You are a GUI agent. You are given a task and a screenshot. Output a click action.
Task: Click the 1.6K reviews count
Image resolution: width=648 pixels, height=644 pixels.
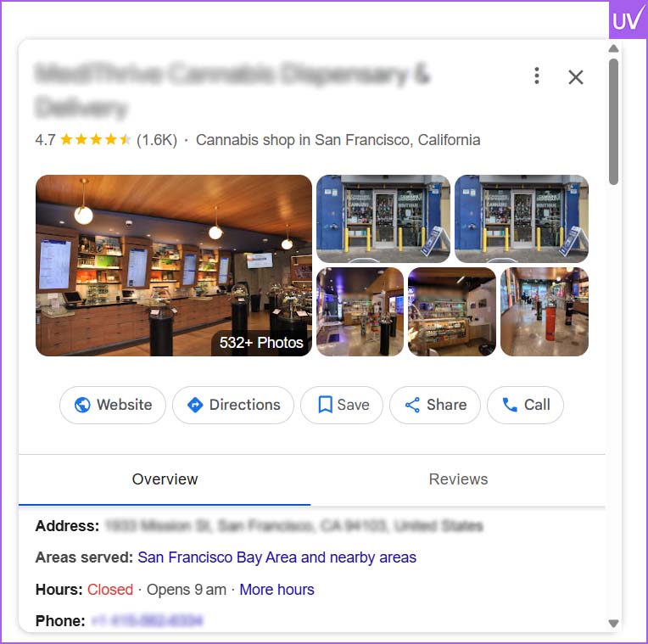[157, 140]
